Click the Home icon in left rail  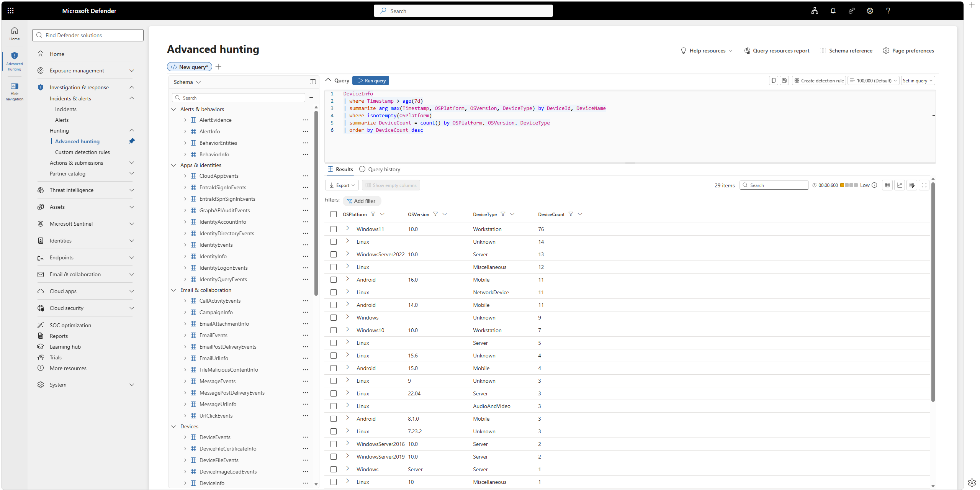coord(15,33)
